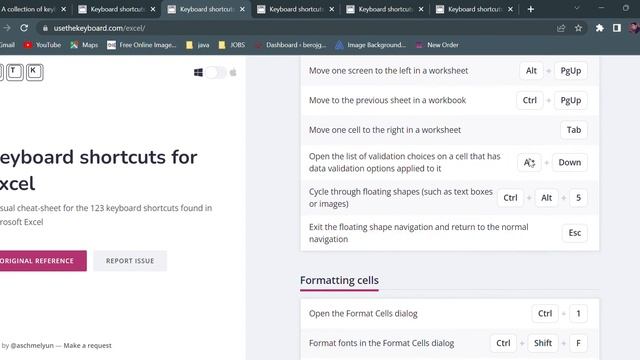Switch to the 'A collection of key' tab
This screenshot has height=360, width=640.
pyautogui.click(x=28, y=9)
